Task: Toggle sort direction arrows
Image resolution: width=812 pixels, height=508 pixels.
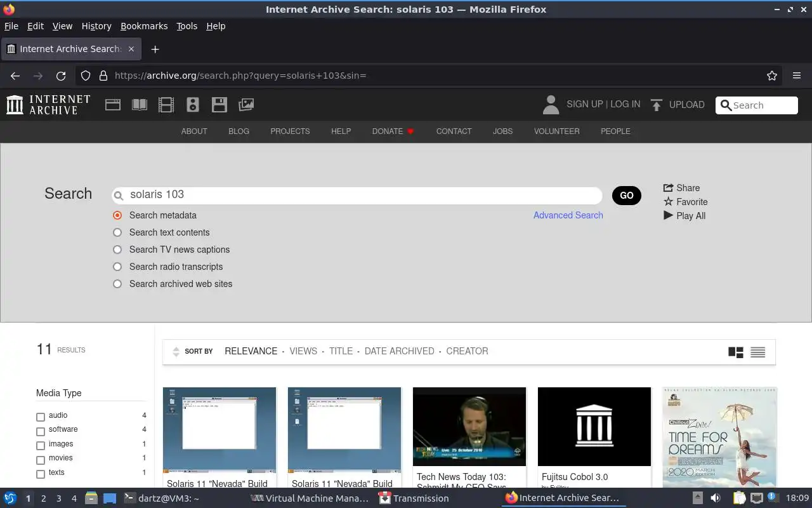Action: tap(176, 351)
